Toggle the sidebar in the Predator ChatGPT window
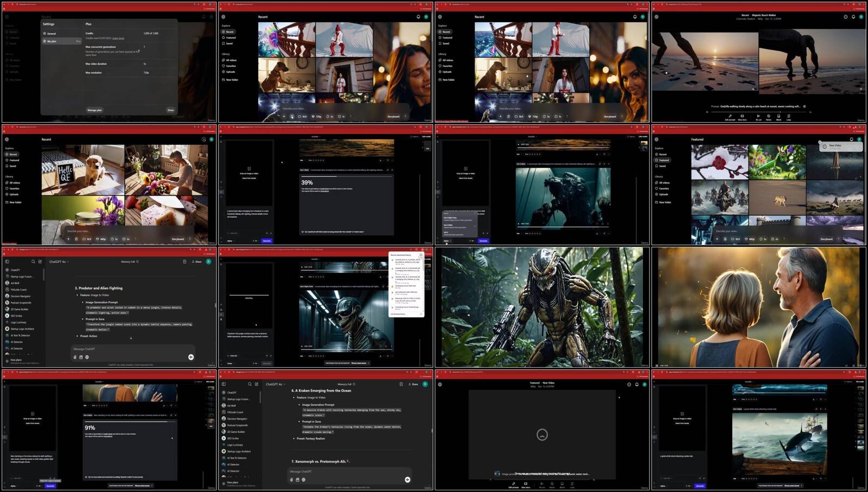The image size is (868, 492). (x=7, y=262)
